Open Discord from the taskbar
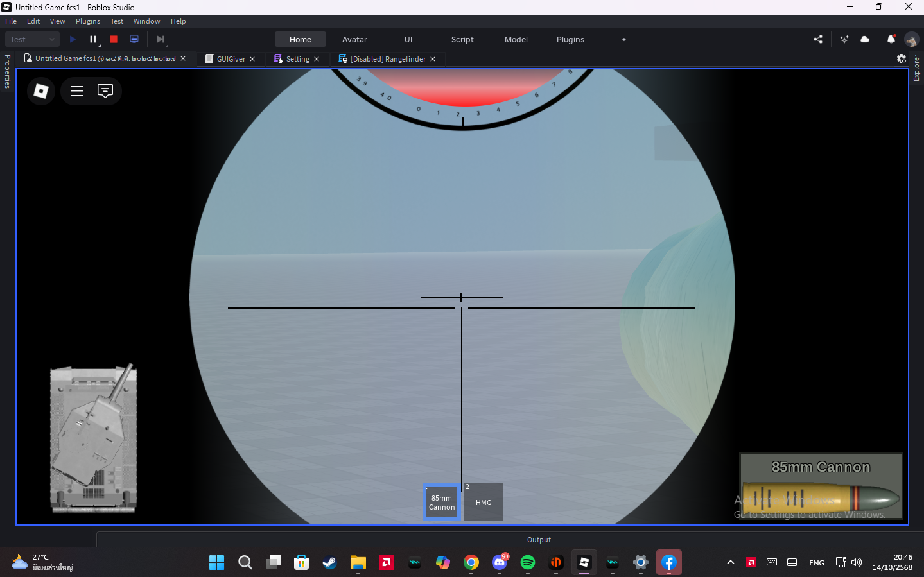Screen dimensions: 924x577 (x=500, y=562)
